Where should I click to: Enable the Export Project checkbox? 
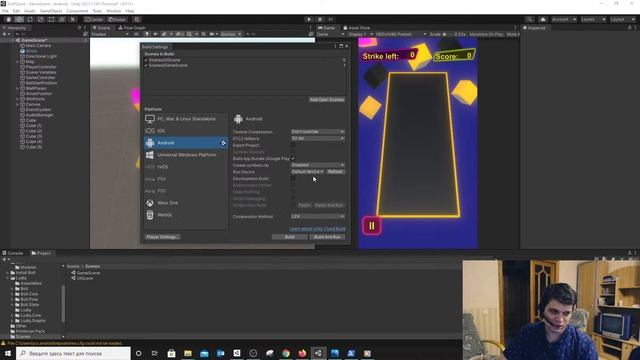click(x=293, y=145)
